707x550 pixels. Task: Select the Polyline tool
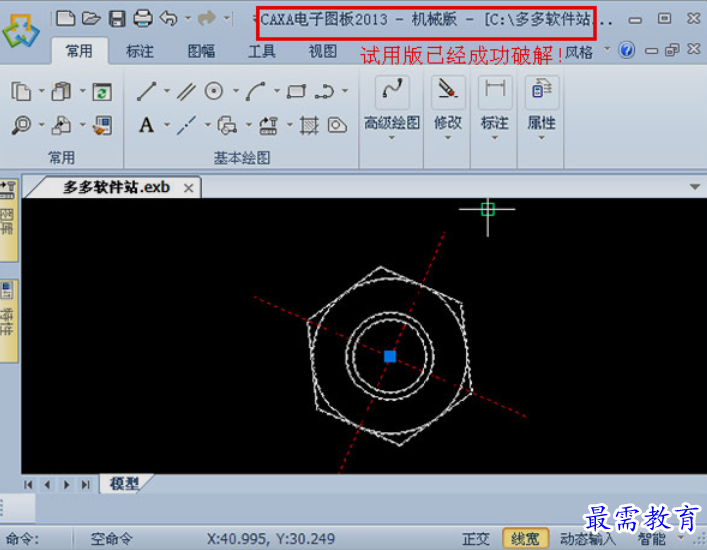(x=324, y=92)
